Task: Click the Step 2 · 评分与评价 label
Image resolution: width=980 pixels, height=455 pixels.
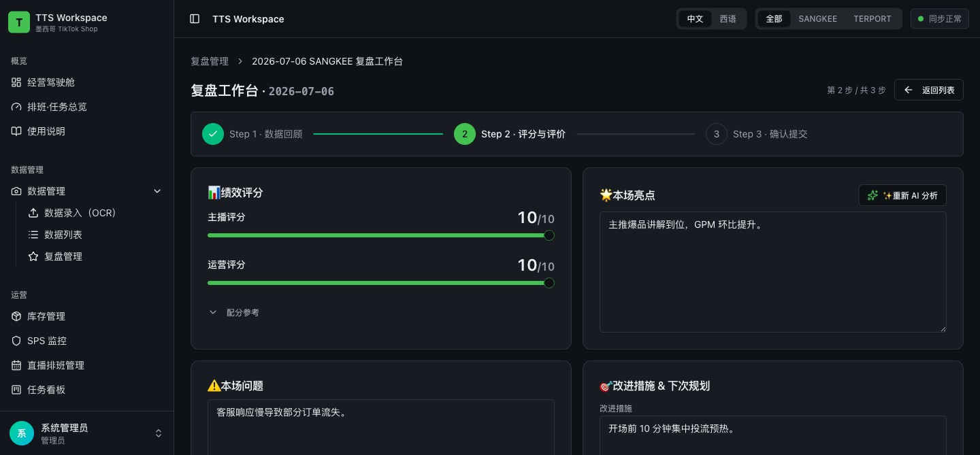Action: pyautogui.click(x=523, y=134)
